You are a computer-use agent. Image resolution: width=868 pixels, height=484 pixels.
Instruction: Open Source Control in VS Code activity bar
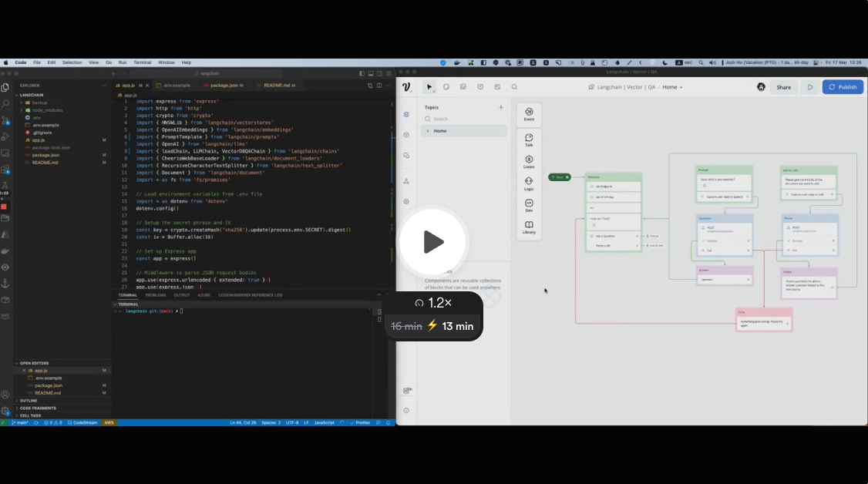(x=5, y=121)
